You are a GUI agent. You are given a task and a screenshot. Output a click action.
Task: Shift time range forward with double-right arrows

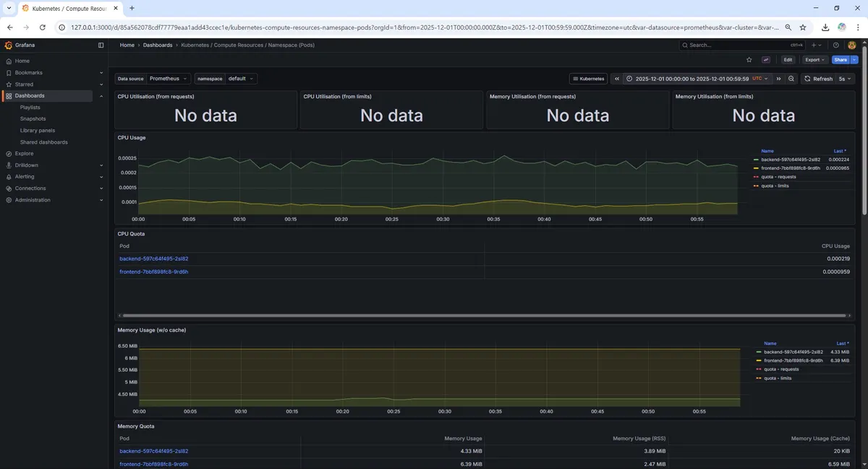tap(779, 79)
